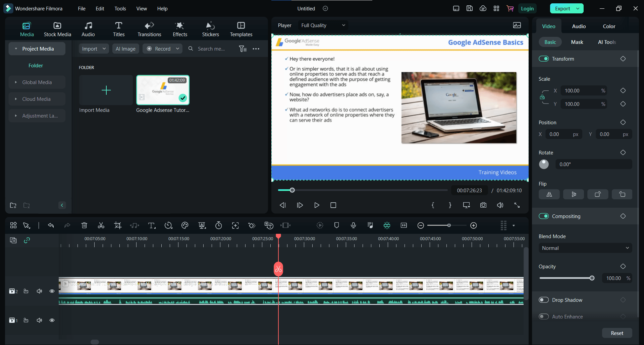Save the project using the save icon
The width and height of the screenshot is (644, 345).
click(x=470, y=8)
